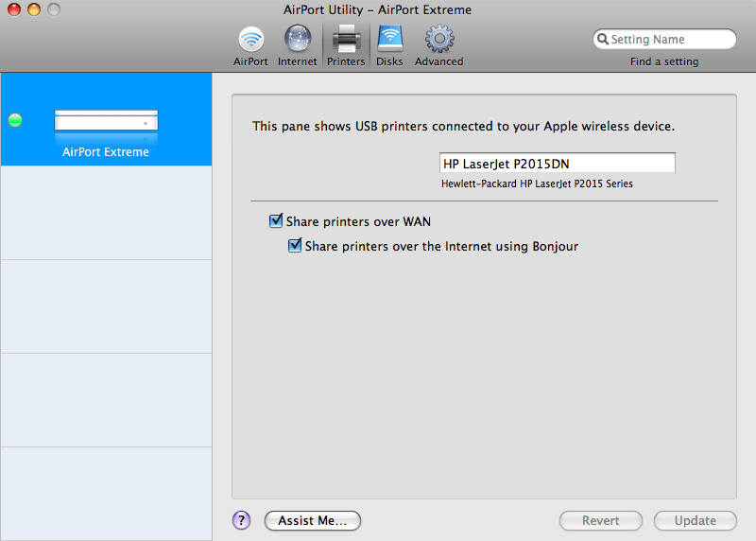Select the Printers toolbar icon
The height and width of the screenshot is (541, 756).
tap(346, 40)
